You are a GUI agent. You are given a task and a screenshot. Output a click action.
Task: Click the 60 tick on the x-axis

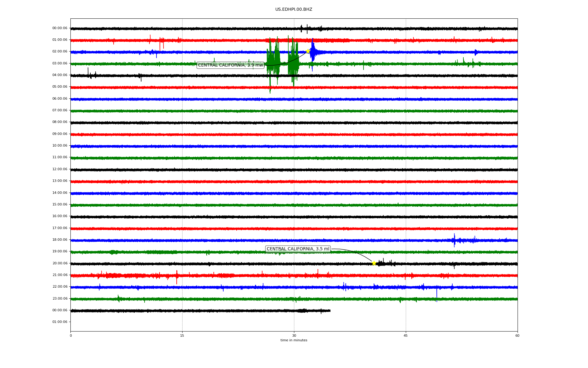[x=517, y=335]
